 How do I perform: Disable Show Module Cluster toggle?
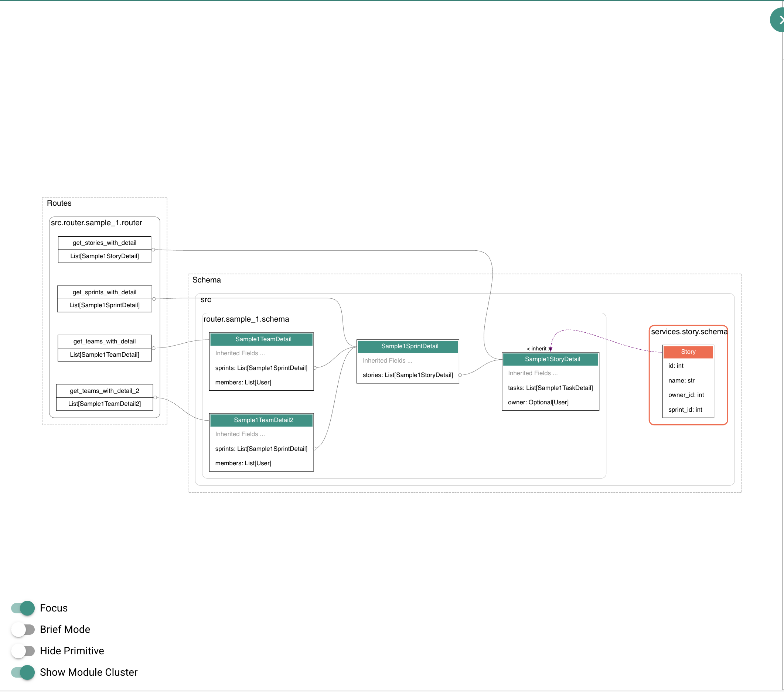[23, 672]
